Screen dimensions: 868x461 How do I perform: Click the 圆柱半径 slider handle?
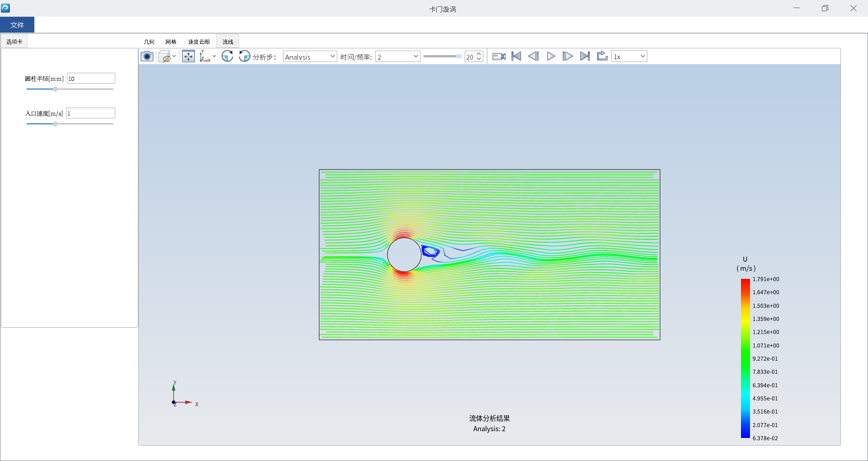pyautogui.click(x=55, y=89)
